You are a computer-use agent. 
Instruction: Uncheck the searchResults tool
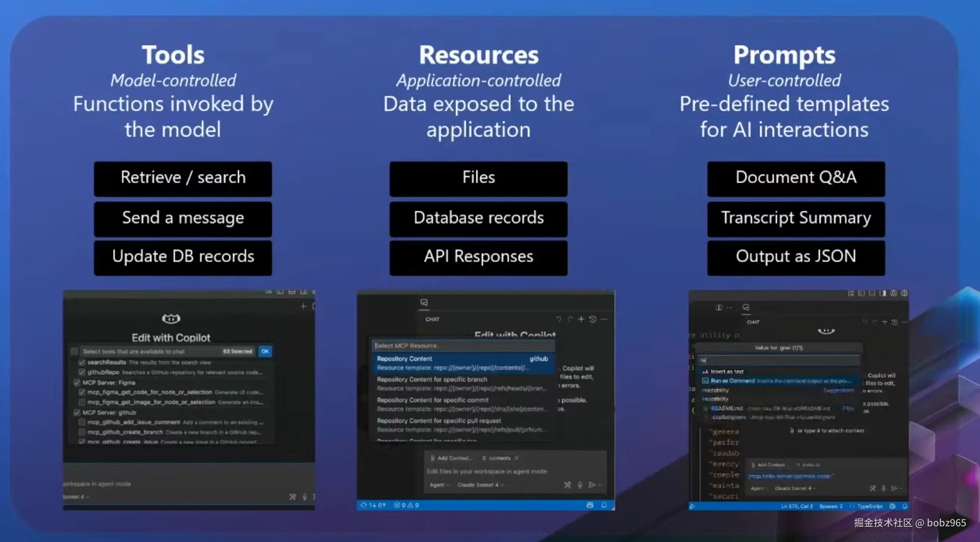(82, 362)
